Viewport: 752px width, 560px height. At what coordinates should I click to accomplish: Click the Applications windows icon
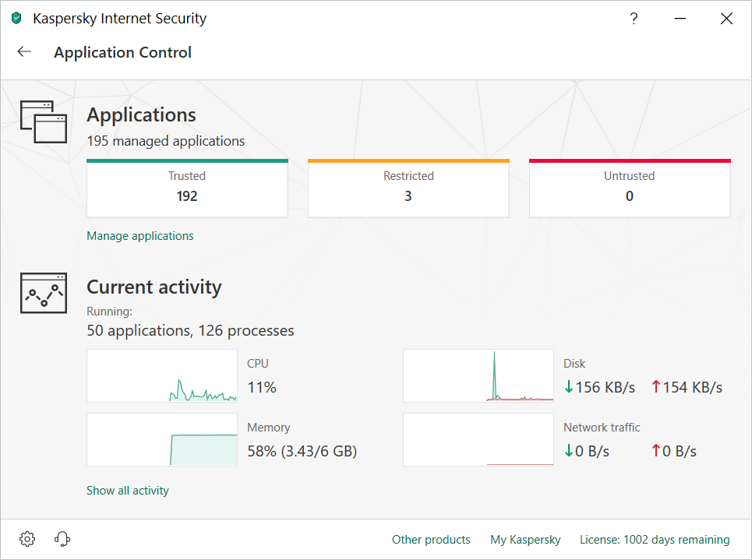pos(44,122)
